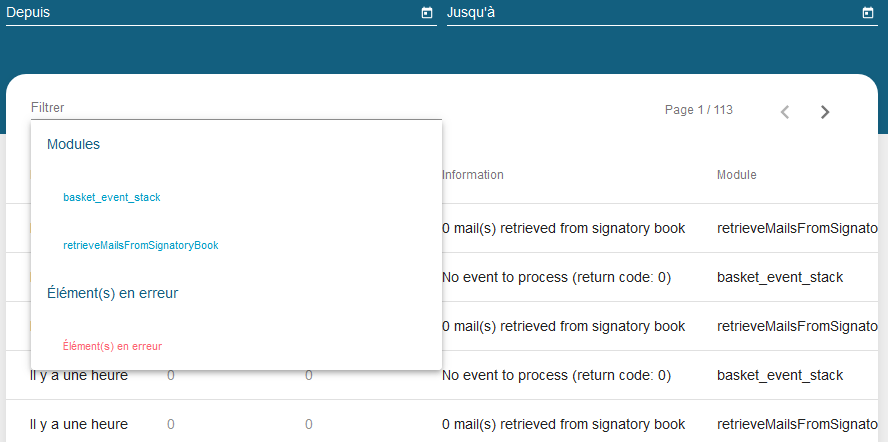The height and width of the screenshot is (442, 888).
Task: Go to next page arrow
Action: 825,112
